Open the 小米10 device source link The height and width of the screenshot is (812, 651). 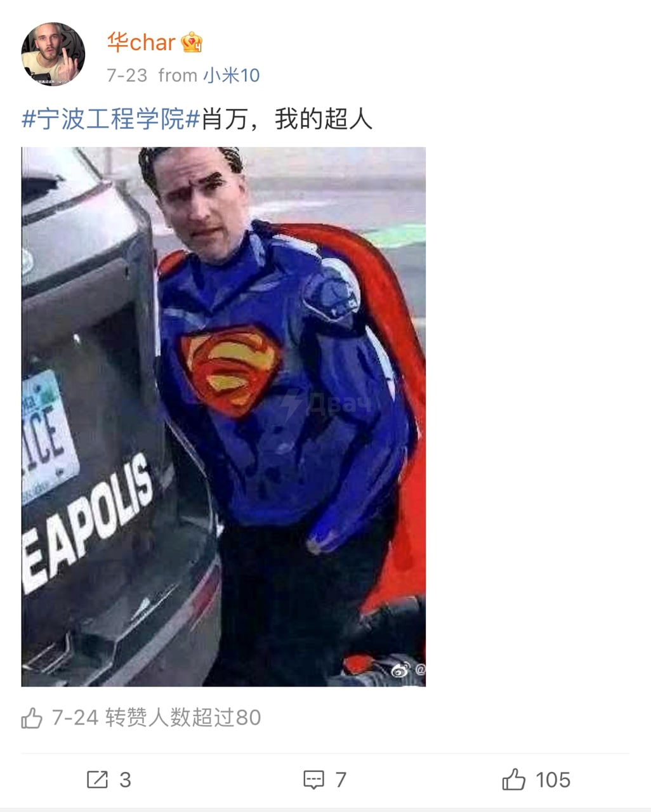tap(232, 75)
